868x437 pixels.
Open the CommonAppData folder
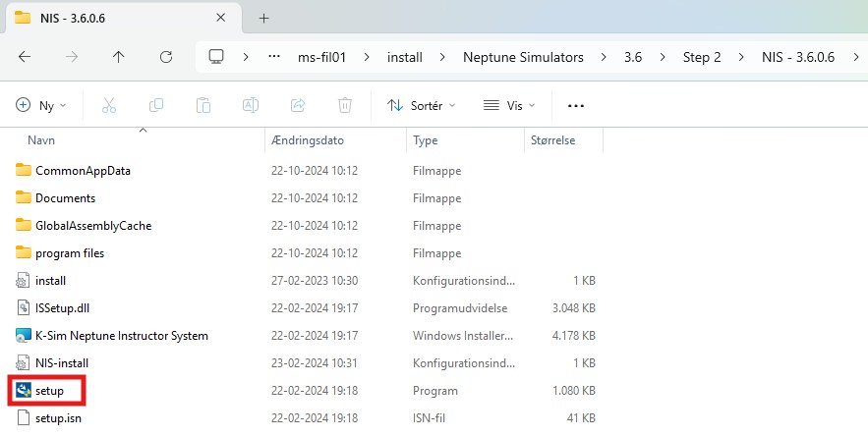(x=83, y=171)
